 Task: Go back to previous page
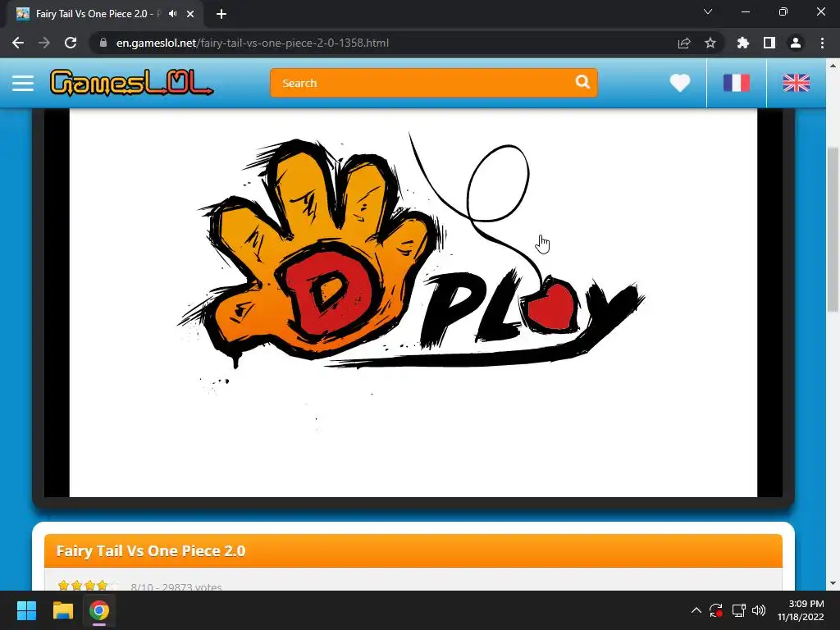[x=18, y=43]
